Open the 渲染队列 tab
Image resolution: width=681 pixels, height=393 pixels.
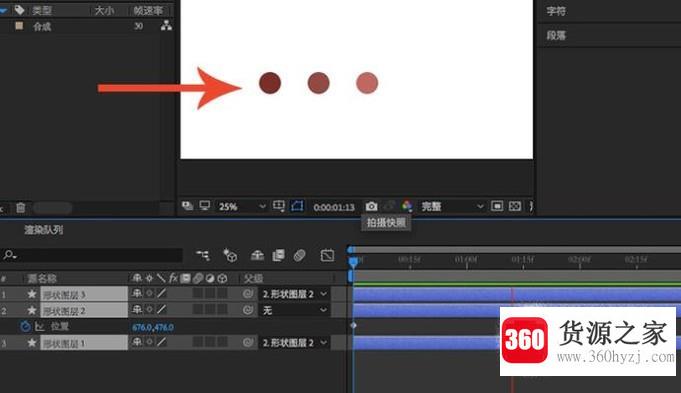coord(43,230)
